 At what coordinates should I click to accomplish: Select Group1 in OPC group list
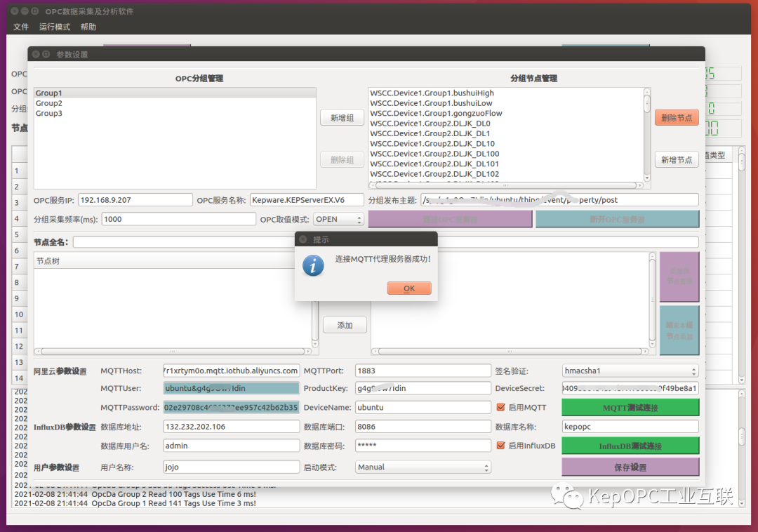pos(175,93)
